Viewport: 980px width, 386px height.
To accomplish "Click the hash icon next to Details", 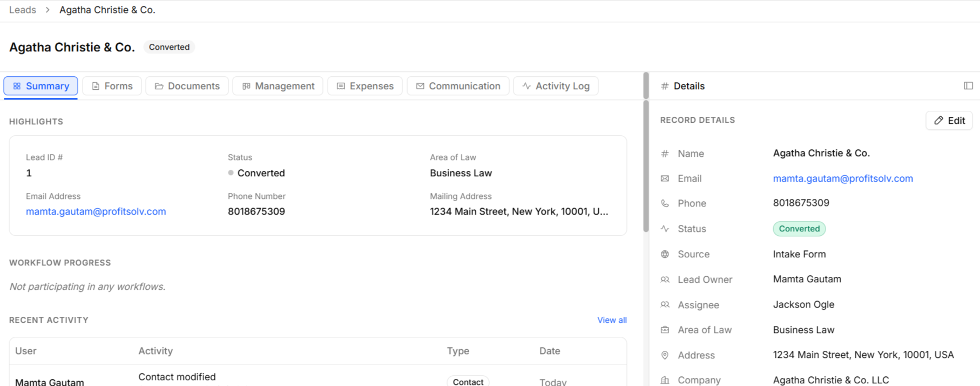I will pyautogui.click(x=665, y=86).
